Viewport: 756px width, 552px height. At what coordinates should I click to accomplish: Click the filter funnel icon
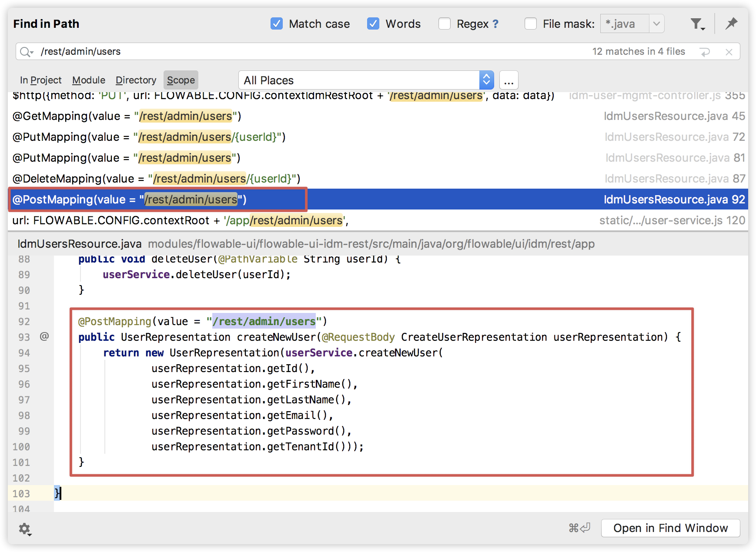(x=697, y=24)
